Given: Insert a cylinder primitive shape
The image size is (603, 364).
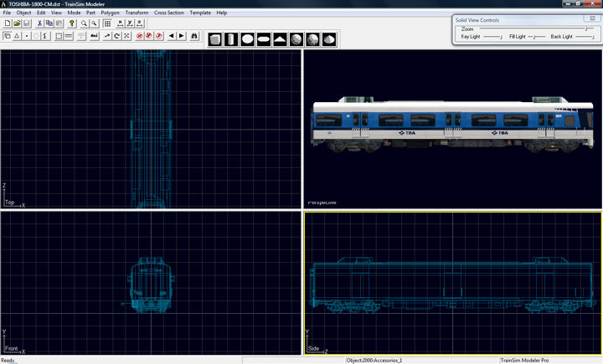Looking at the screenshot, I should pyautogui.click(x=232, y=39).
